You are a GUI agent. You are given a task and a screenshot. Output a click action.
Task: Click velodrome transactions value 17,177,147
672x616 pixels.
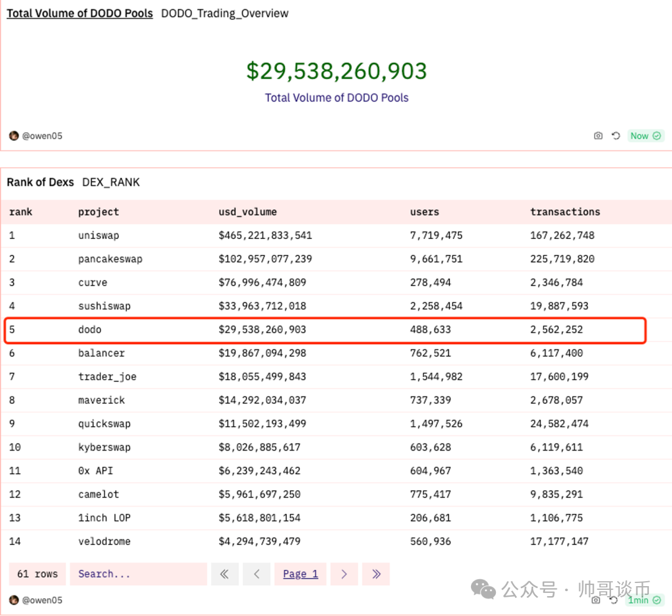pos(559,541)
